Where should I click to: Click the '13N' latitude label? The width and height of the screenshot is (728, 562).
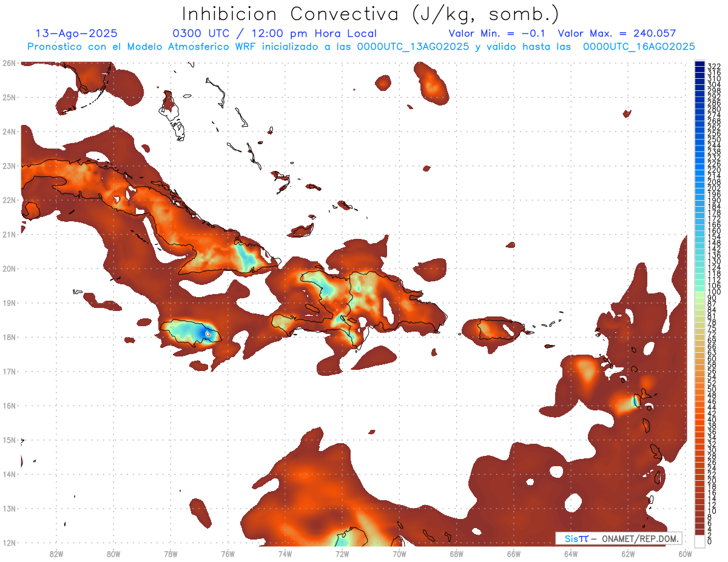pos(8,509)
